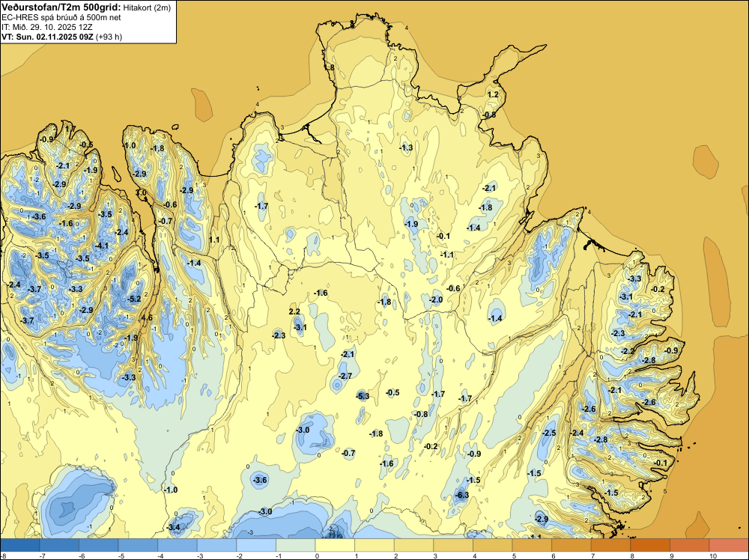Click the -5.3 temperature value on map
The image size is (749, 560).
tap(363, 396)
